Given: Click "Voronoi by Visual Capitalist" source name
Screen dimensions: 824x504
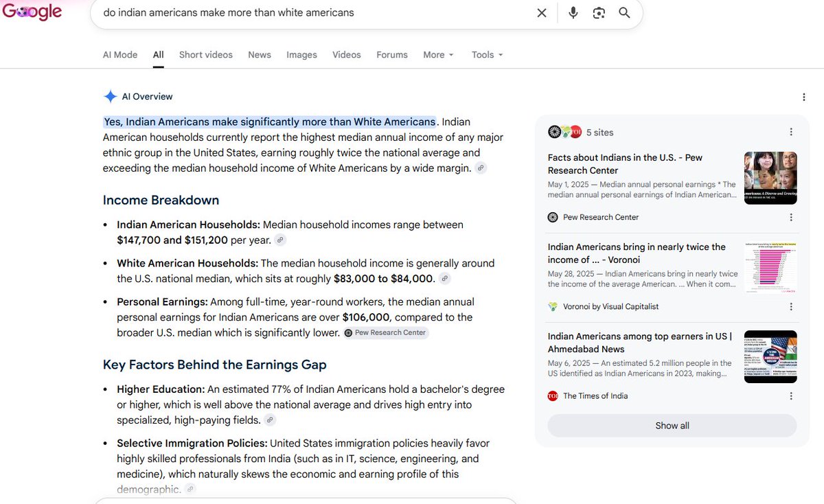Looking at the screenshot, I should pyautogui.click(x=610, y=306).
